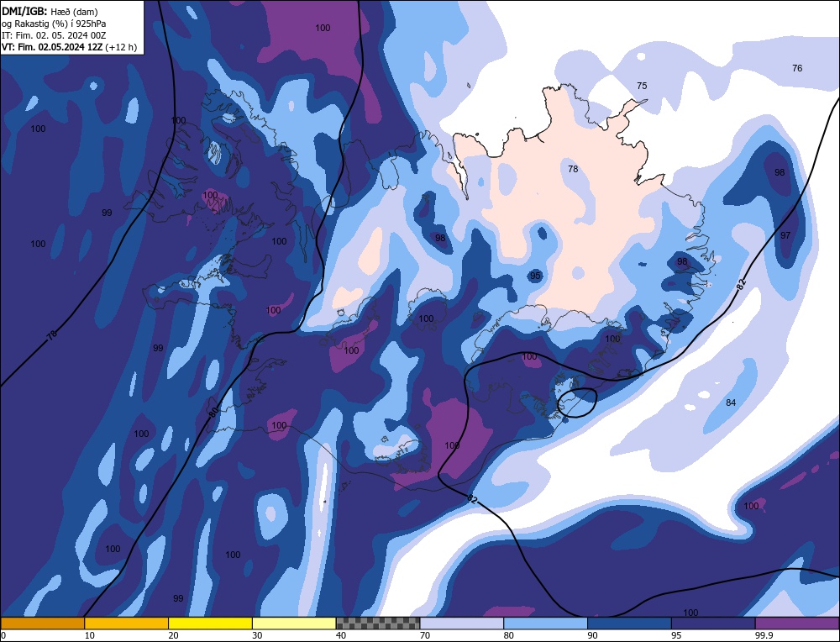Click the pale yellow 30–40 legend swatch
840x642 pixels.
294,624
